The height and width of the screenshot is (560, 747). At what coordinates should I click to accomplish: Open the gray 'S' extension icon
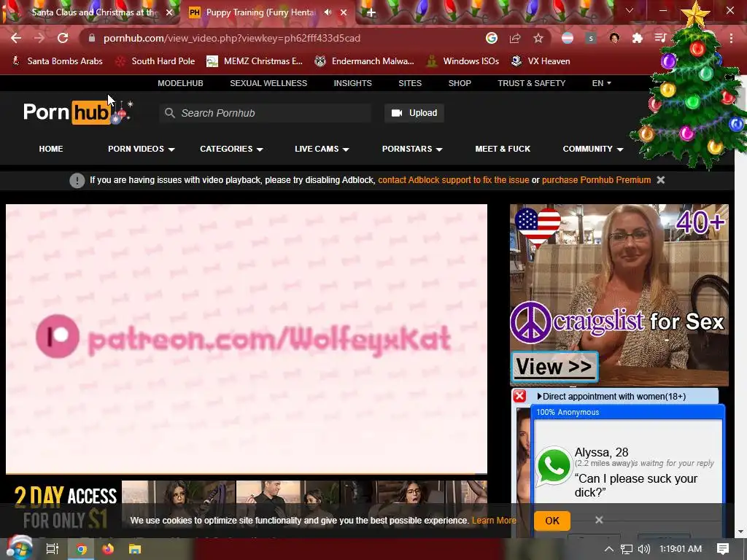591,38
